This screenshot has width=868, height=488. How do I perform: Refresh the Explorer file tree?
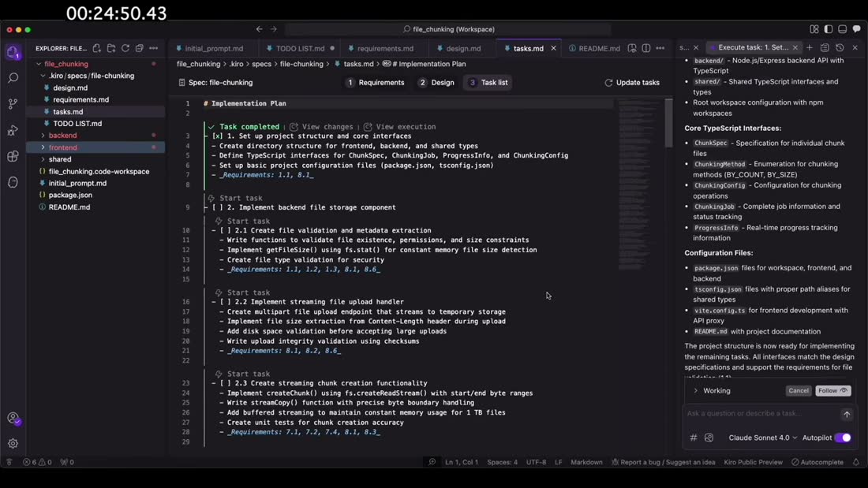(125, 48)
